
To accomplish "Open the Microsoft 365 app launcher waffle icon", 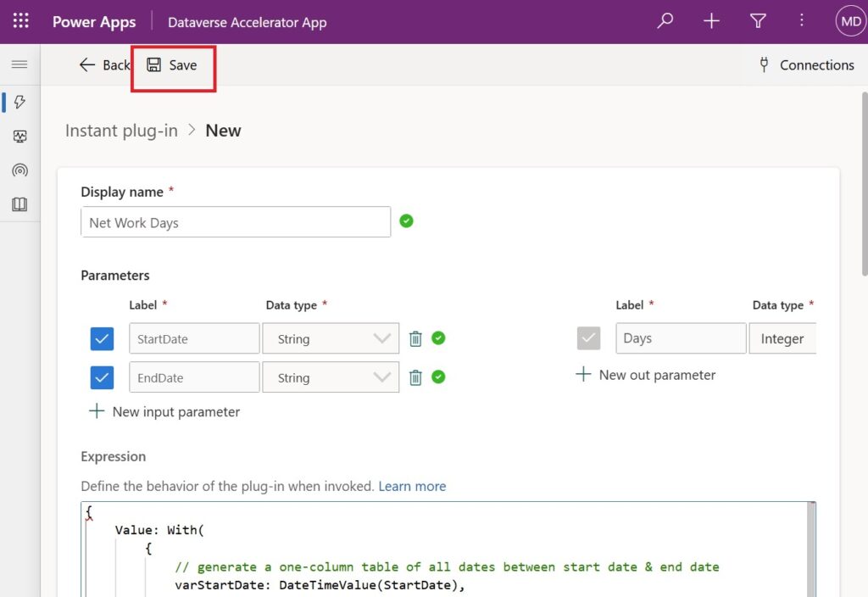I will pos(20,20).
